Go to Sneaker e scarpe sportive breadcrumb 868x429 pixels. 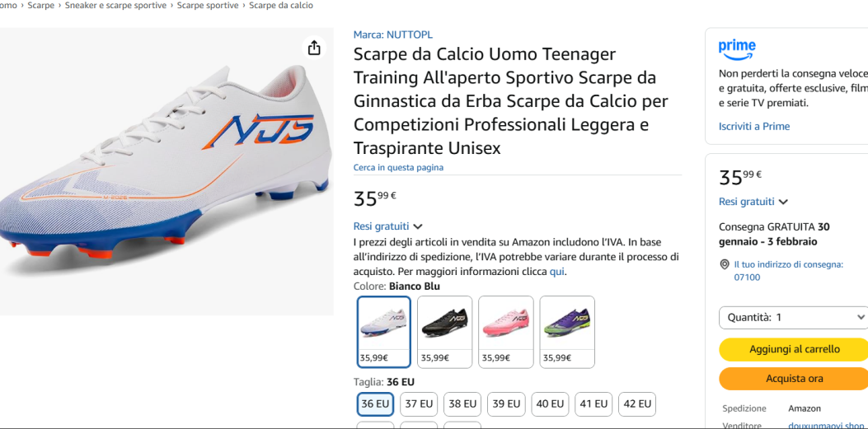[x=115, y=6]
